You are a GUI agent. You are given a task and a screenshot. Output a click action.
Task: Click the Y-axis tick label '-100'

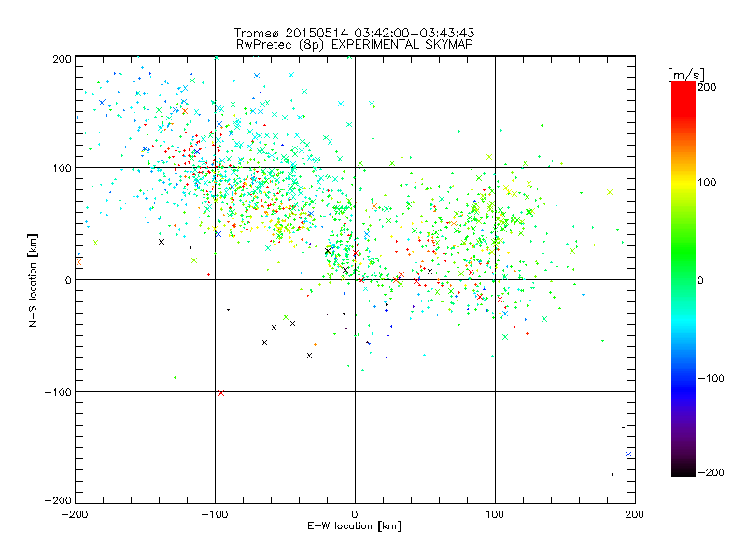tap(58, 392)
